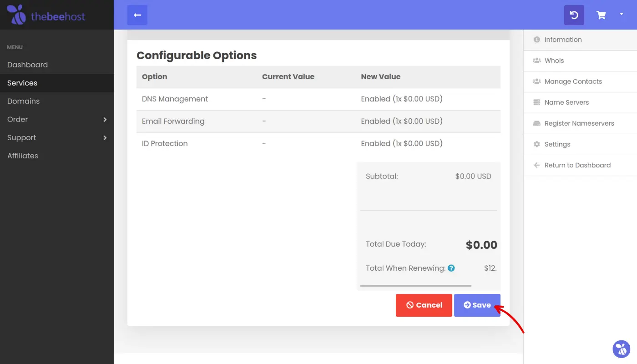Viewport: 637px width, 364px height.
Task: Expand the Order menu chevron
Action: coord(105,120)
